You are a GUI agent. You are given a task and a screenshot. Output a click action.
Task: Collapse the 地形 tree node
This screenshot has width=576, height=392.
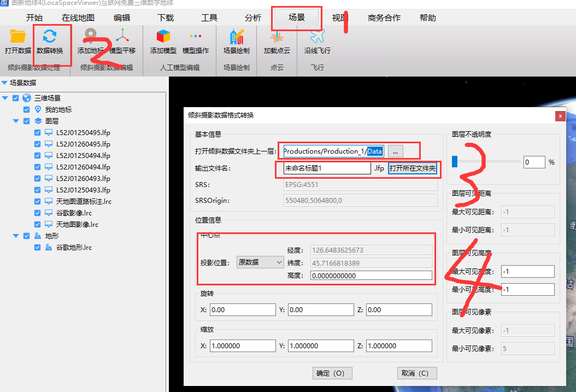tap(16, 236)
